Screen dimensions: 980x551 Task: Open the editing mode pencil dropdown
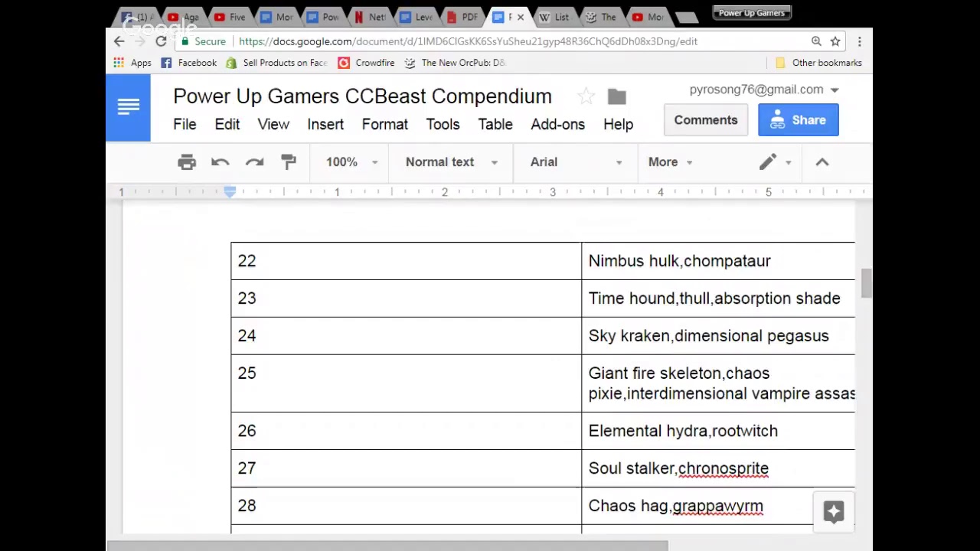(774, 162)
